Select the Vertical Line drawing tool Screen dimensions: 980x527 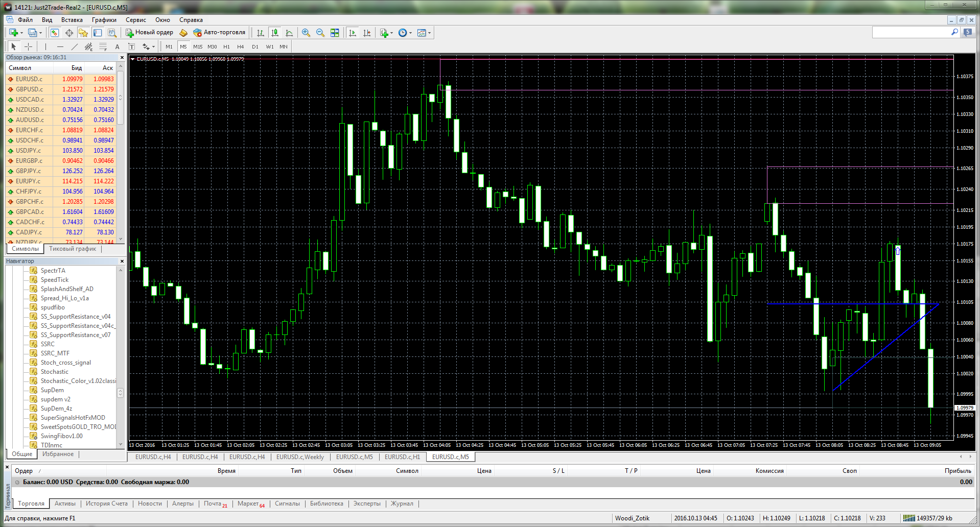pyautogui.click(x=45, y=46)
